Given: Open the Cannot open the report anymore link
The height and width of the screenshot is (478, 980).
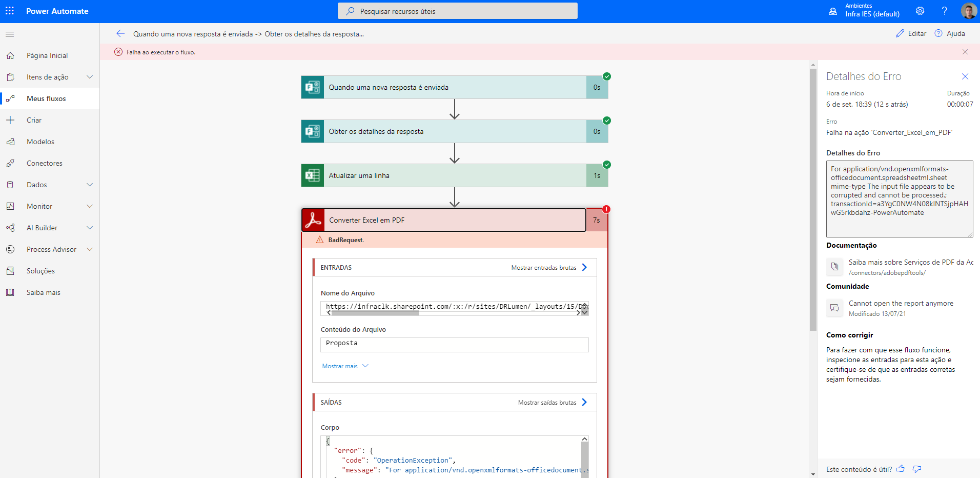Looking at the screenshot, I should [901, 303].
